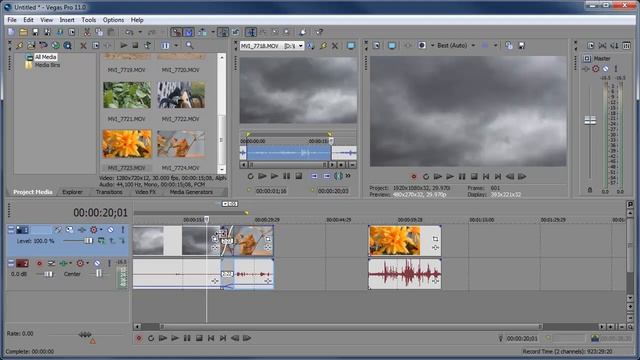Click the Search magnifier icon in Project Media
Screen dimensions: 640x360
click(x=189, y=45)
